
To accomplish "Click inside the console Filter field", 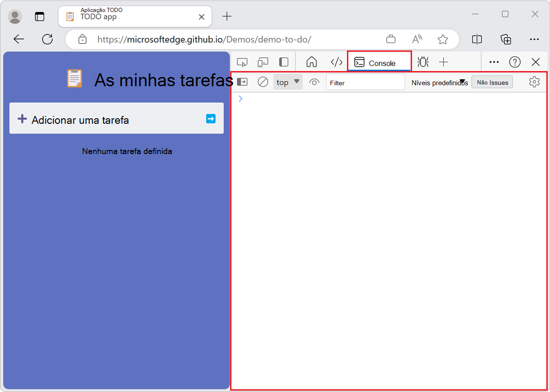I will 365,82.
